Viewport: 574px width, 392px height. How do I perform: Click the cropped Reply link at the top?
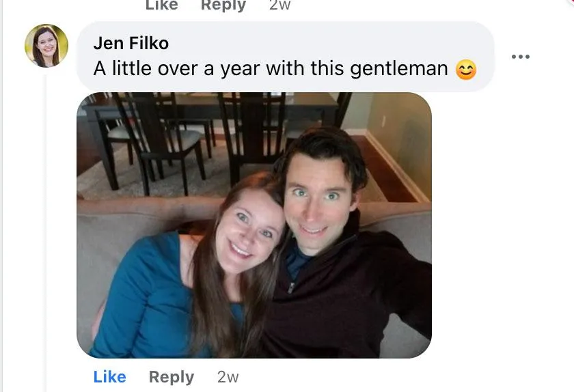(x=223, y=5)
